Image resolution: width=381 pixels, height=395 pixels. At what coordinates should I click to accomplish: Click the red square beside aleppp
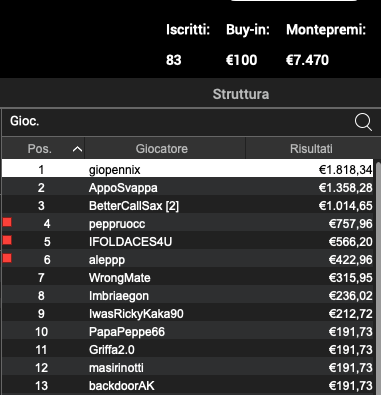pos(7,258)
